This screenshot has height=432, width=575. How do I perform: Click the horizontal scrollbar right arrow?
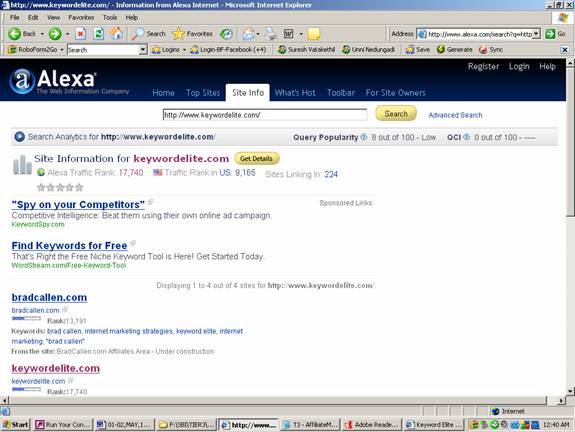[x=561, y=400]
